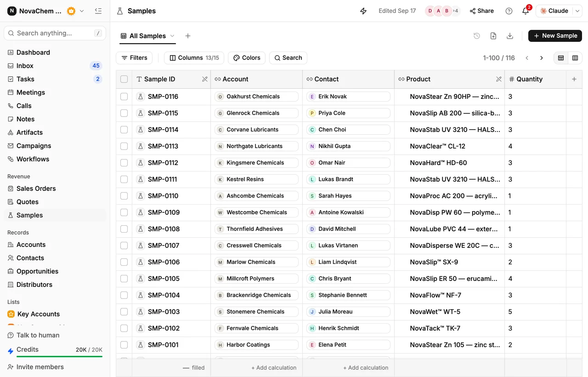Viewport: 588px width, 377px height.
Task: Open Meetings in the sidebar
Action: pos(55,92)
